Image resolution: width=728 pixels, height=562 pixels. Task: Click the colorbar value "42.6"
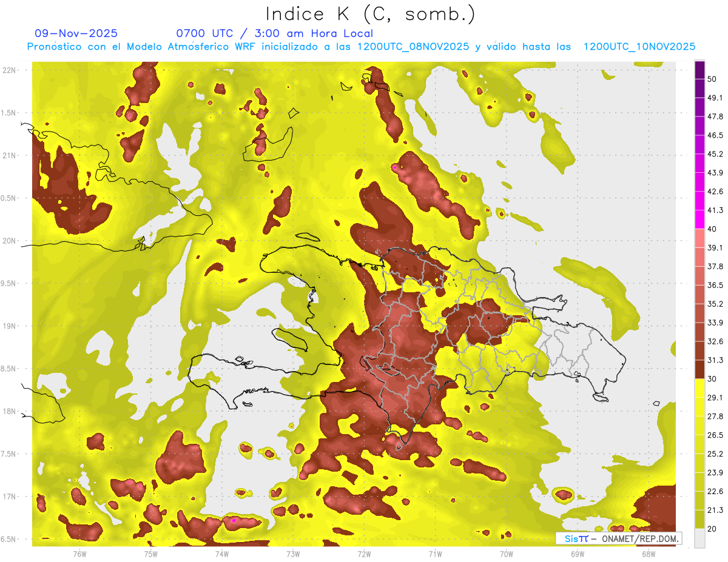click(x=715, y=192)
